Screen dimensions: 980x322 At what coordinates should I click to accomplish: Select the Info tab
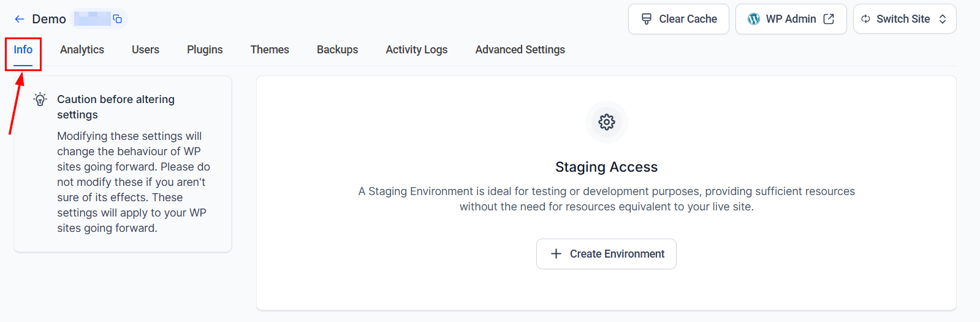pyautogui.click(x=23, y=50)
